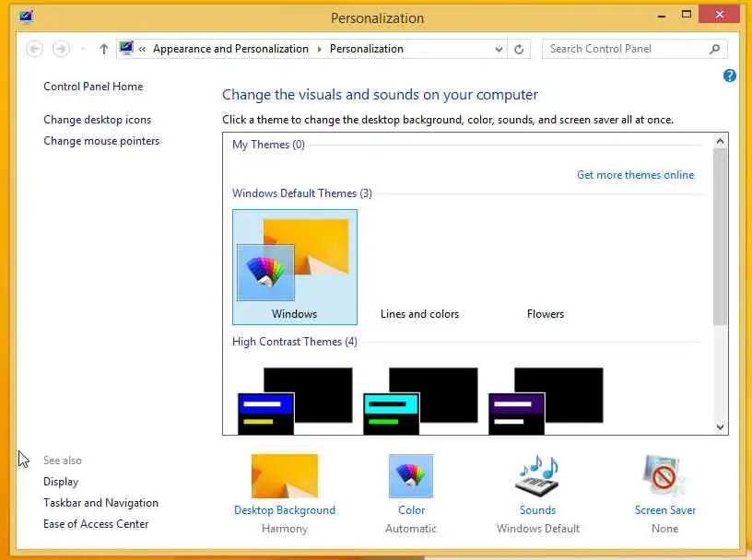Click Appearance and Personalization breadcrumb
The image size is (752, 560).
click(230, 49)
